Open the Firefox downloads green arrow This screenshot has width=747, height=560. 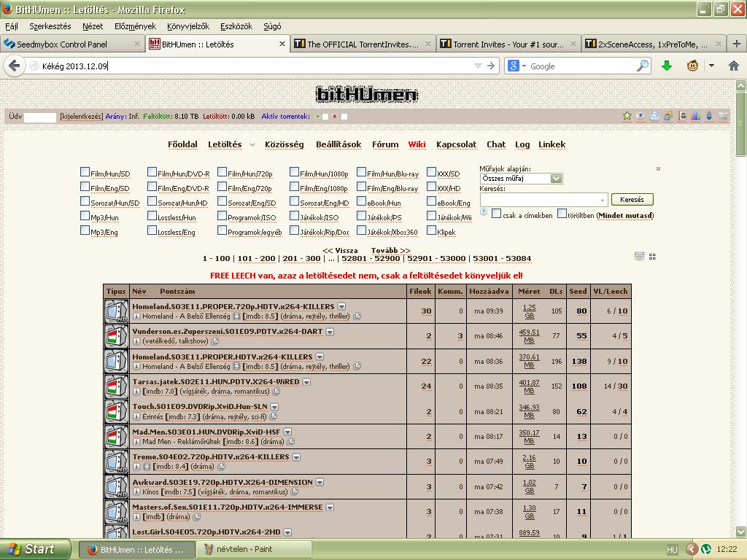[x=667, y=66]
